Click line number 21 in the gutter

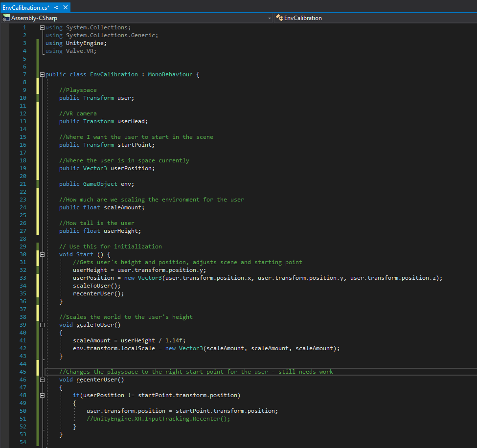(23, 184)
